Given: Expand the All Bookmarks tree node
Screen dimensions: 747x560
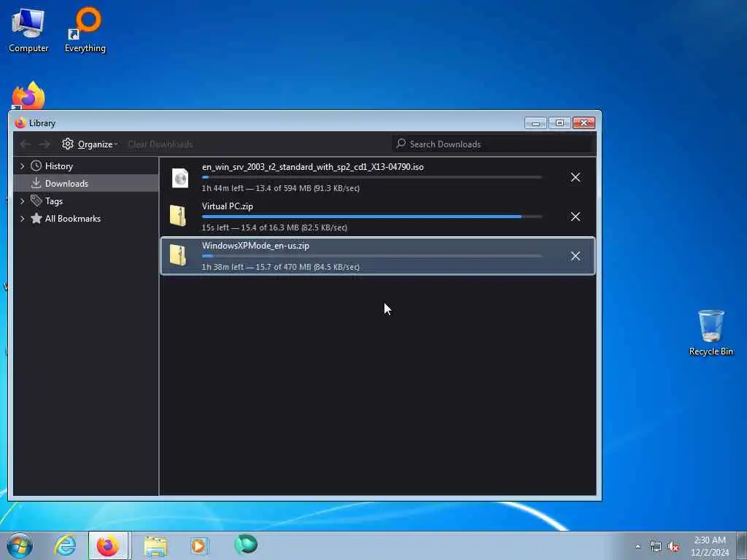Looking at the screenshot, I should click(x=23, y=219).
